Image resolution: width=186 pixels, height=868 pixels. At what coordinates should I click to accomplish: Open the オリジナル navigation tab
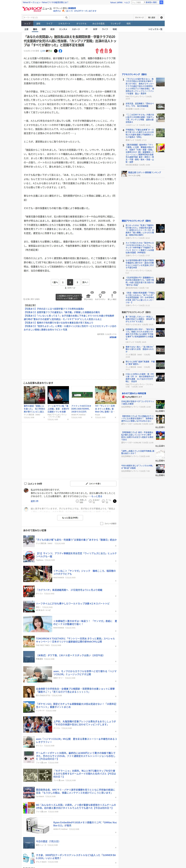[81, 24]
